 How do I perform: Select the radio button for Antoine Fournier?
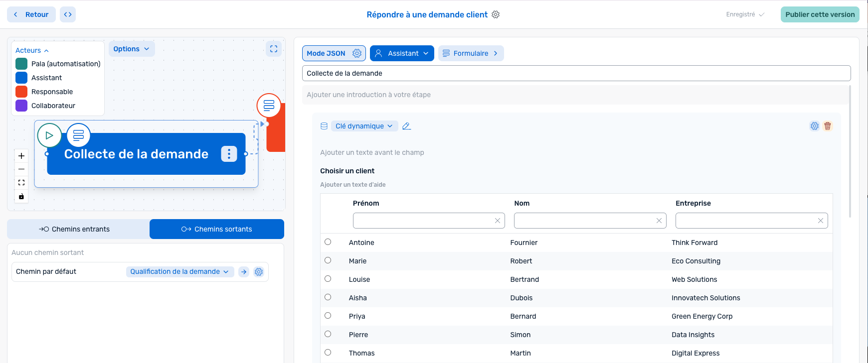tap(328, 242)
